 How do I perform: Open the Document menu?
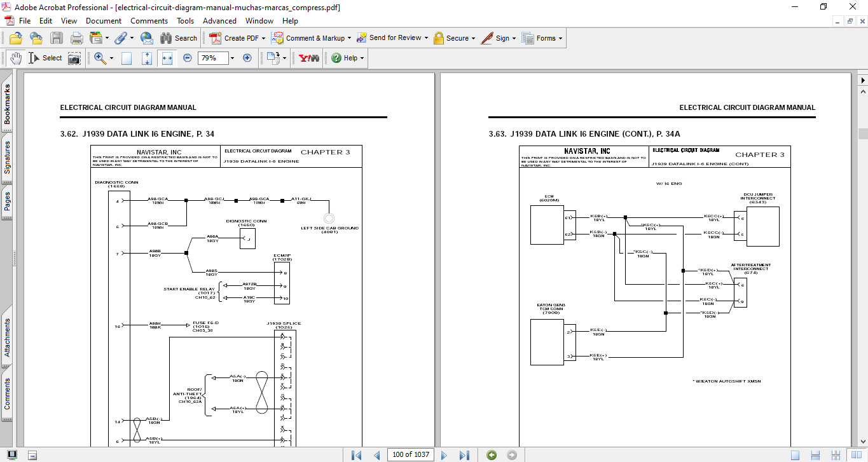pyautogui.click(x=104, y=21)
